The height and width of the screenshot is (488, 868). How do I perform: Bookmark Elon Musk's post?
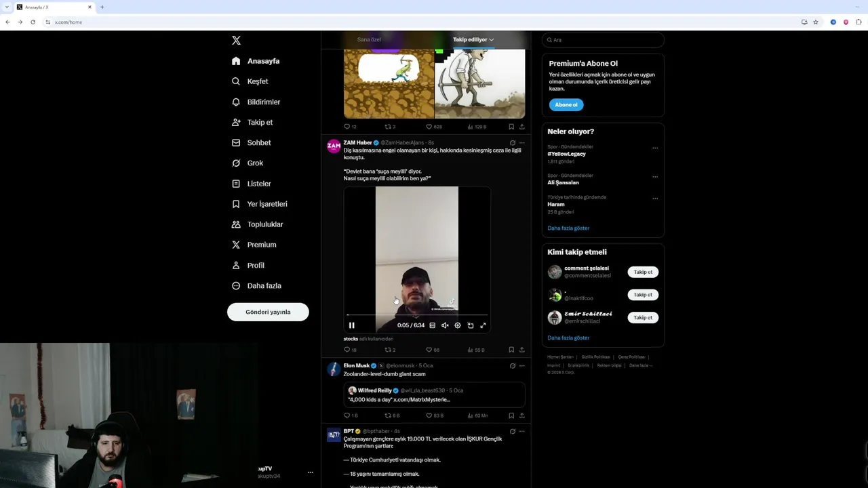(511, 415)
